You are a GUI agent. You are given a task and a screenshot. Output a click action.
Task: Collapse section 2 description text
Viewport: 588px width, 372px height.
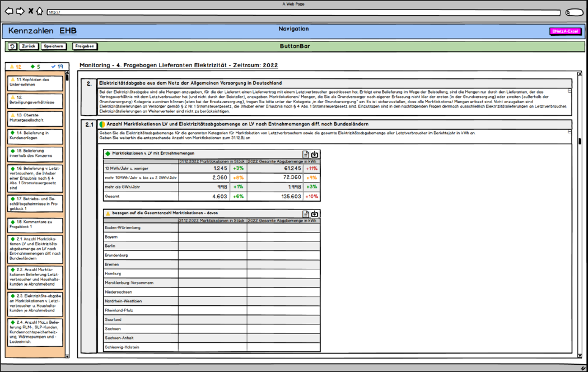pyautogui.click(x=570, y=91)
